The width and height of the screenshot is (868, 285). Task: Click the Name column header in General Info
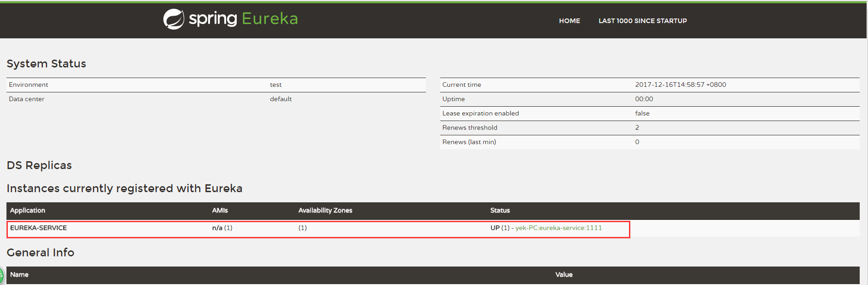(x=19, y=274)
